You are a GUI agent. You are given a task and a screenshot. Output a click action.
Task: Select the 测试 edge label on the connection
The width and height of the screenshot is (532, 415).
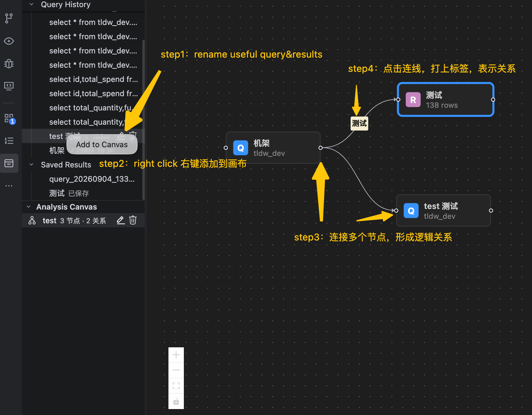point(359,123)
